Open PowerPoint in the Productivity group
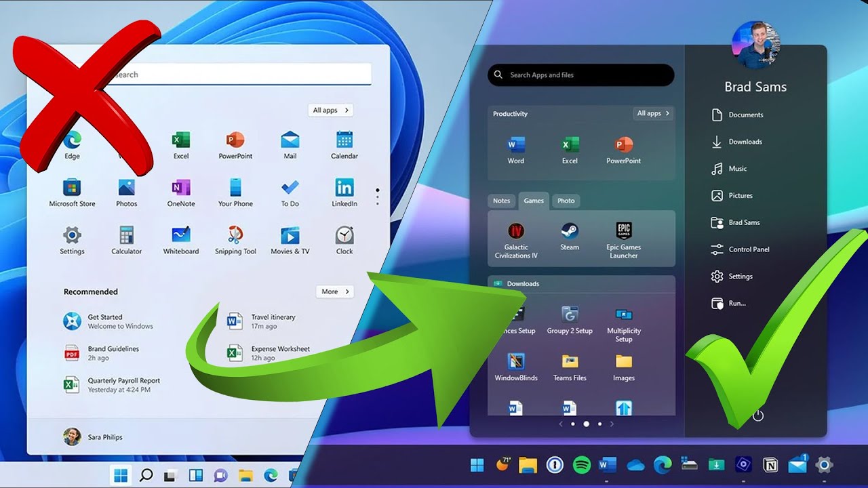Viewport: 868px width, 488px height. pos(624,150)
